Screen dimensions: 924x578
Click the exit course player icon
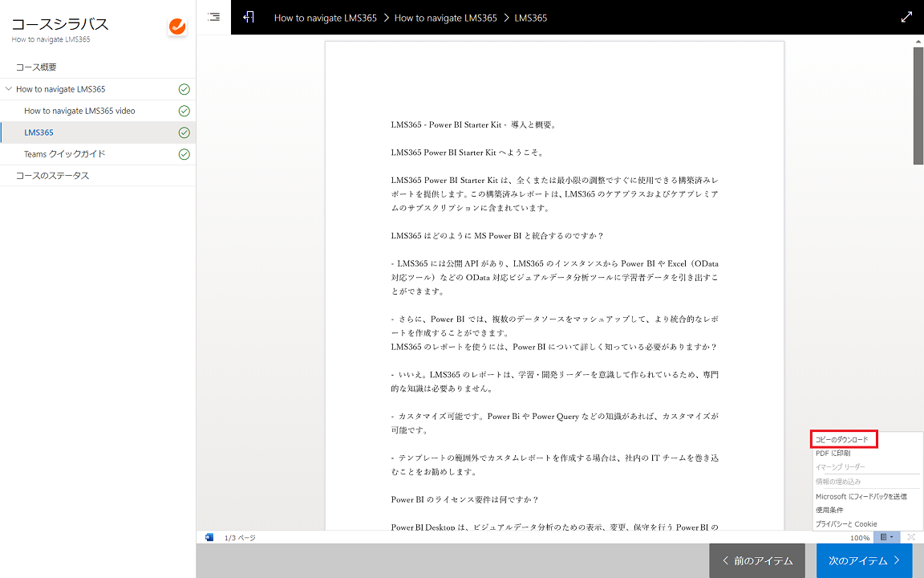[x=249, y=16]
